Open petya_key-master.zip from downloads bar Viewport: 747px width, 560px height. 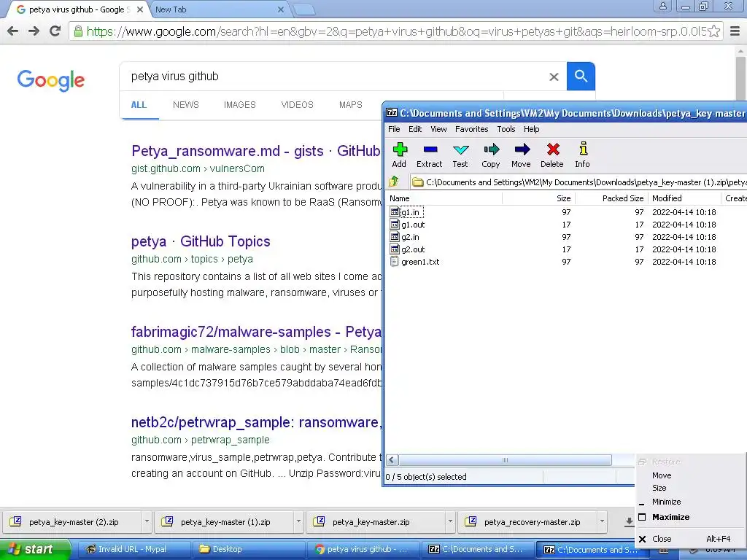pyautogui.click(x=376, y=522)
